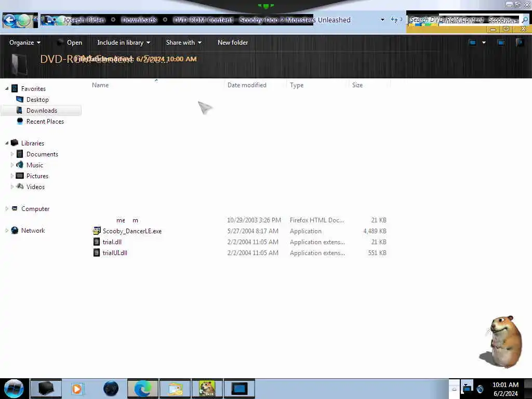Click the Videos library icon
Image resolution: width=532 pixels, height=399 pixels.
[x=20, y=187]
